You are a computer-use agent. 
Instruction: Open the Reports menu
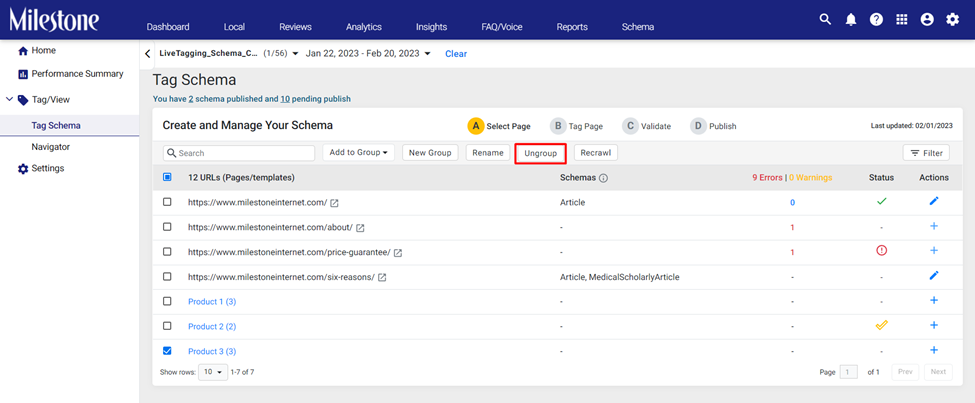coord(572,27)
